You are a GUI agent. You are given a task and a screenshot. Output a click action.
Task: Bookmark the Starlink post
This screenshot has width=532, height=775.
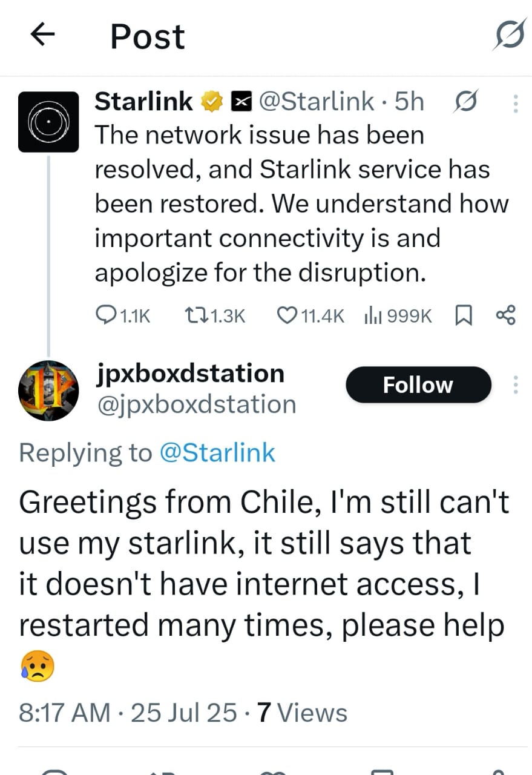tap(462, 315)
